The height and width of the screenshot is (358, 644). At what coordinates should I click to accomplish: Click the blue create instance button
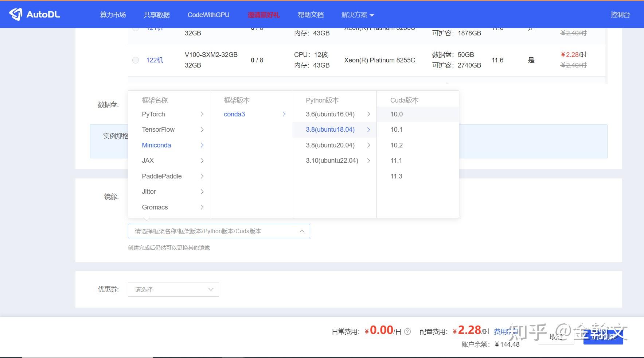pyautogui.click(x=603, y=337)
